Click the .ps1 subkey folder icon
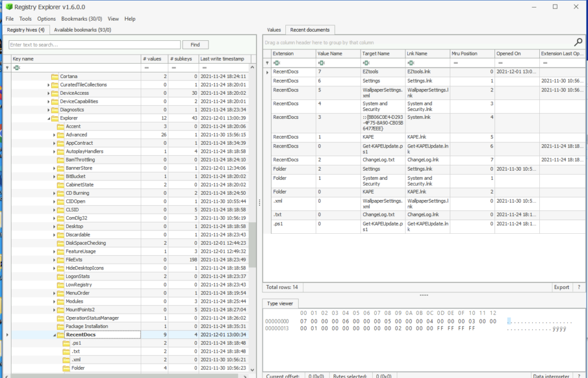588x378 pixels. [x=67, y=343]
